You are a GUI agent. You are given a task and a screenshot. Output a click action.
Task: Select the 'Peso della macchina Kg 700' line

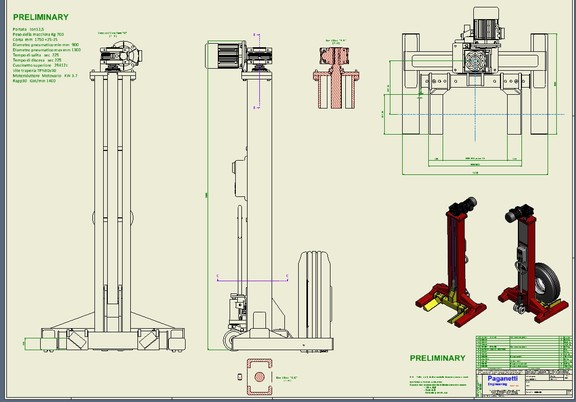[38, 34]
